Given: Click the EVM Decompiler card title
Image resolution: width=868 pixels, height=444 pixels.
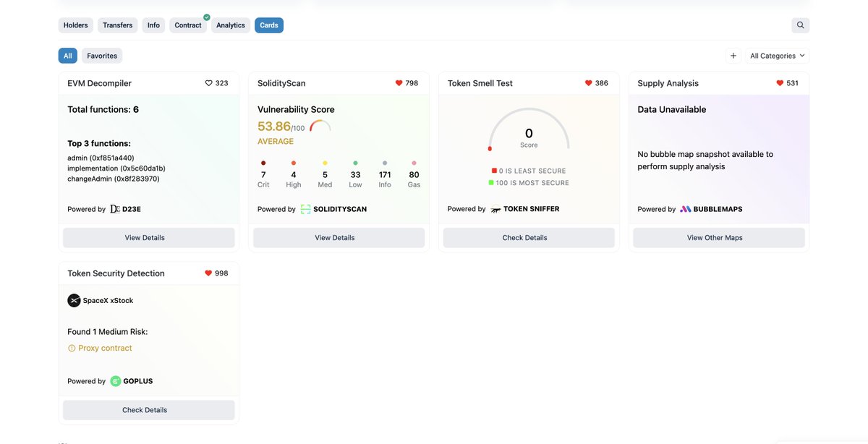Looking at the screenshot, I should pyautogui.click(x=100, y=83).
